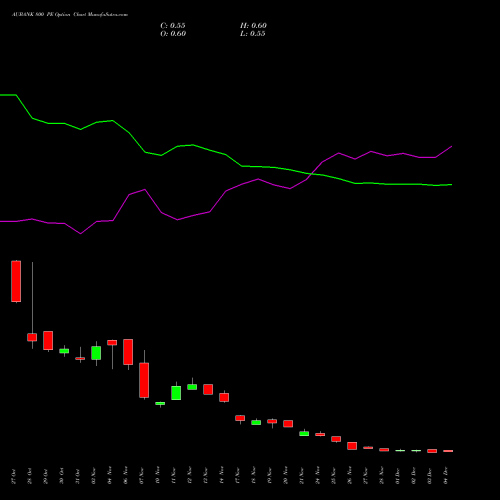This screenshot has height=500, width=500.
Task: Click the red candlestick for 13 Nov
Action: (x=208, y=389)
